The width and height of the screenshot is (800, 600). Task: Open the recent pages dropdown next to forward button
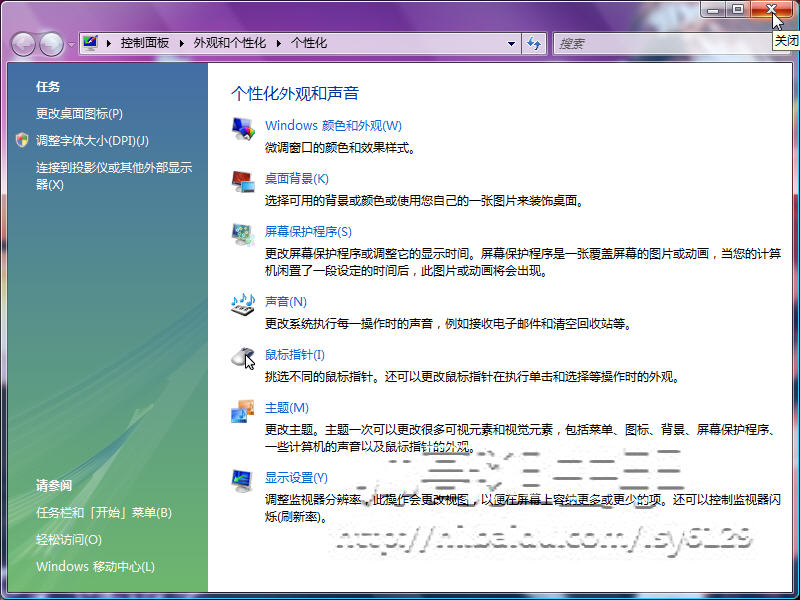point(71,44)
